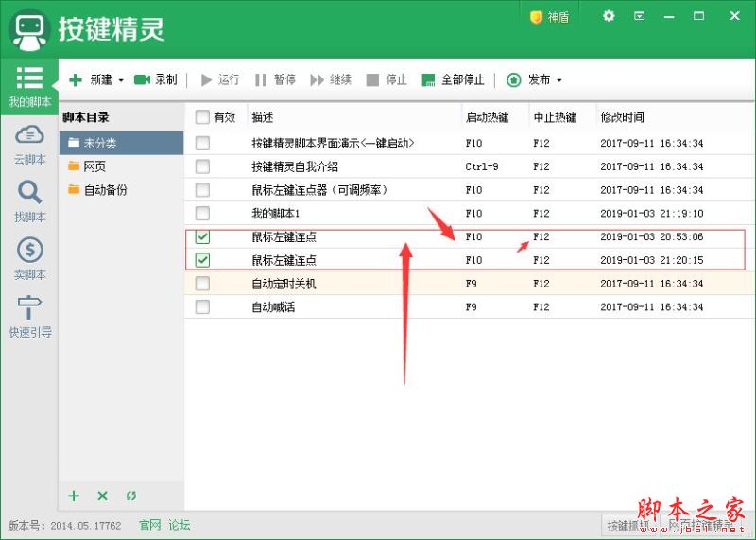
Task: Open settings via the gear icon
Action: [x=609, y=16]
